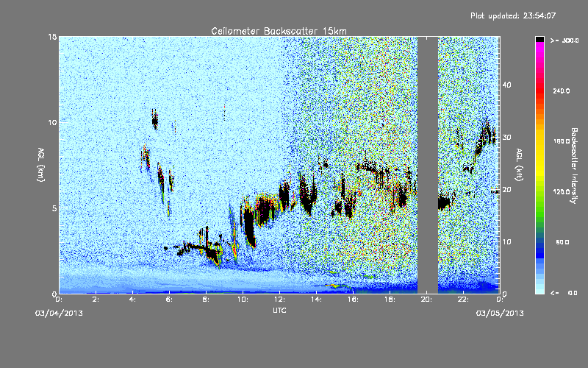Click the 6: hour tick label

(x=170, y=300)
